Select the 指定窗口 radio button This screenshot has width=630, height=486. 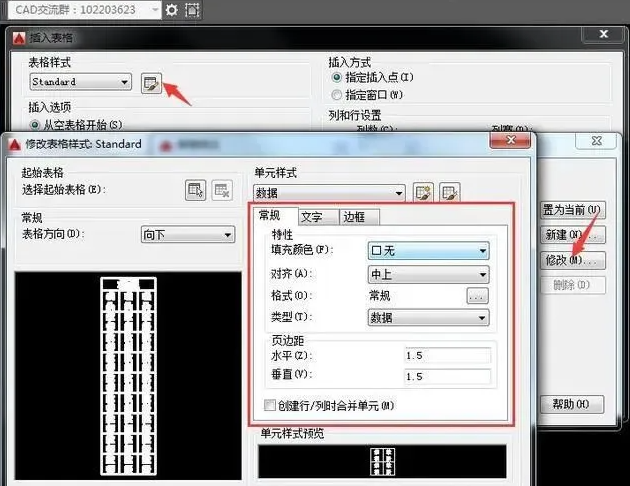pyautogui.click(x=336, y=95)
